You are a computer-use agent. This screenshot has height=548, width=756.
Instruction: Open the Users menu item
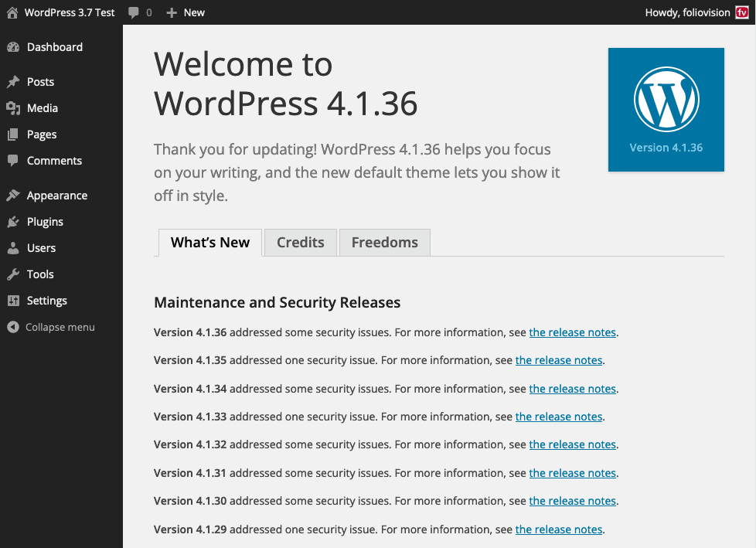click(x=61, y=248)
